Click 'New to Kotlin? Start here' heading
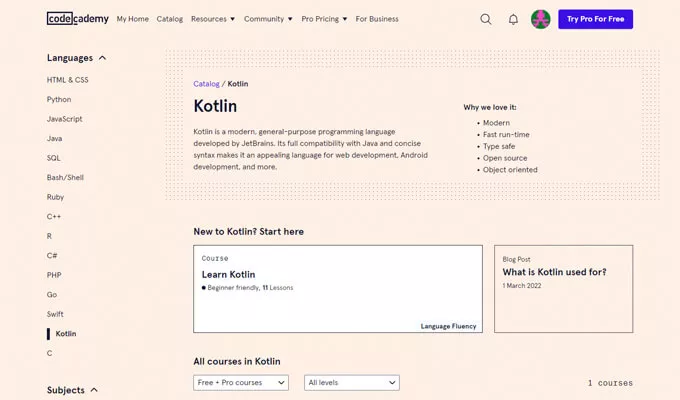680x400 pixels. pos(248,232)
